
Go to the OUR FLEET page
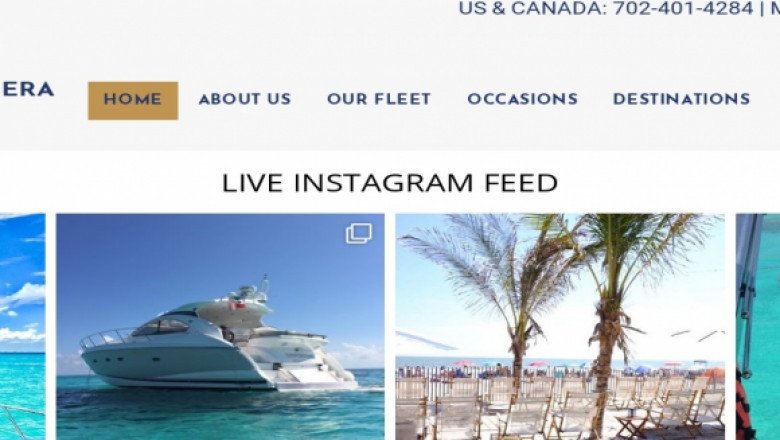coord(379,99)
